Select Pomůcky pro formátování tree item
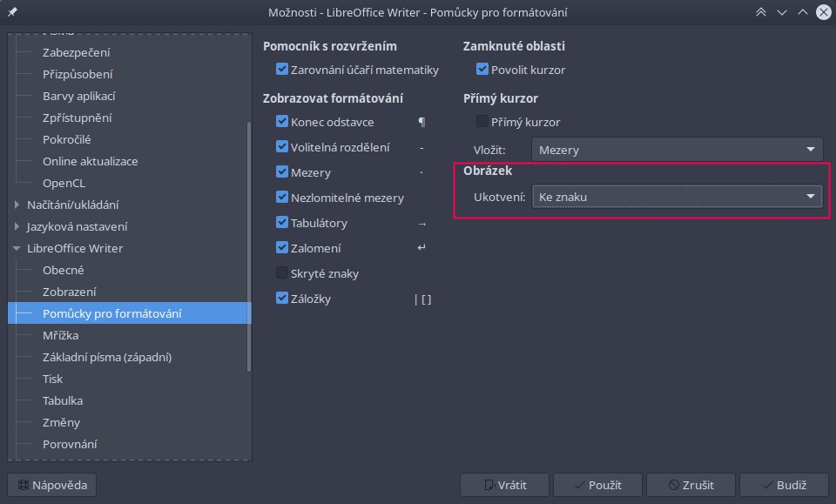 click(130, 313)
